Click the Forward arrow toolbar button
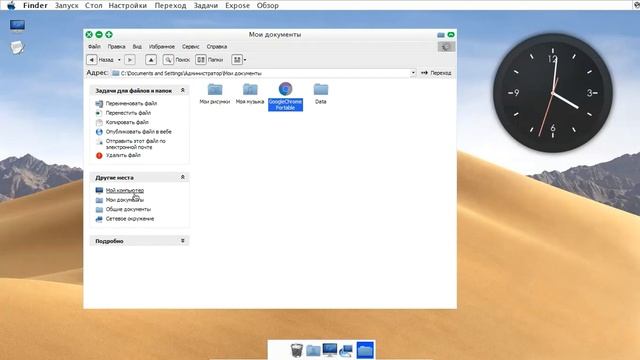 click(x=130, y=60)
